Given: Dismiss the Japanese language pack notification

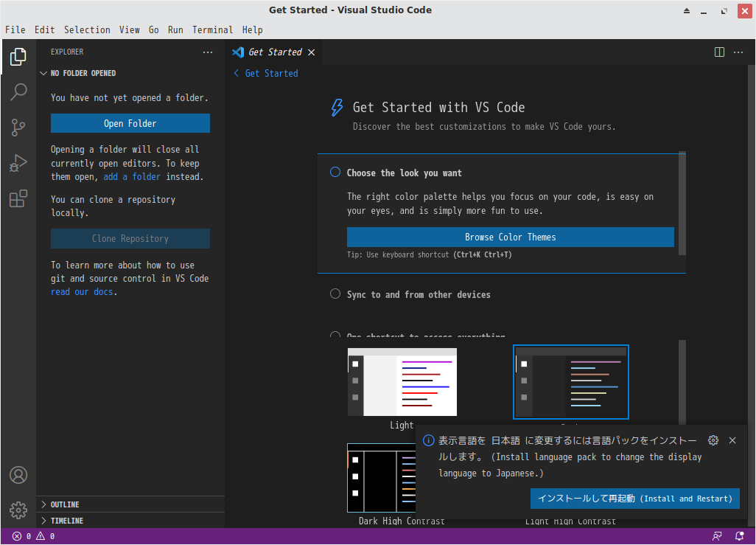Looking at the screenshot, I should [732, 440].
